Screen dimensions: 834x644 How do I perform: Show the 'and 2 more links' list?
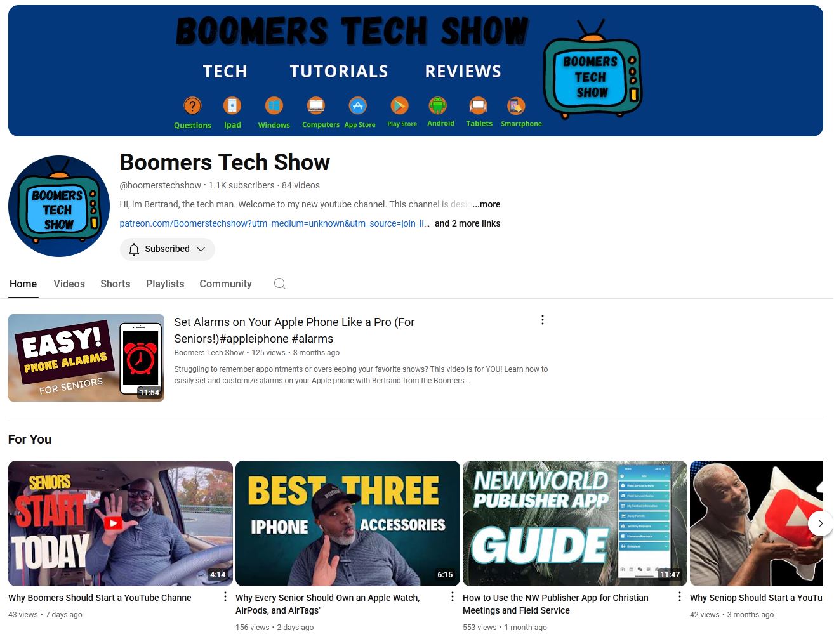[x=467, y=223]
